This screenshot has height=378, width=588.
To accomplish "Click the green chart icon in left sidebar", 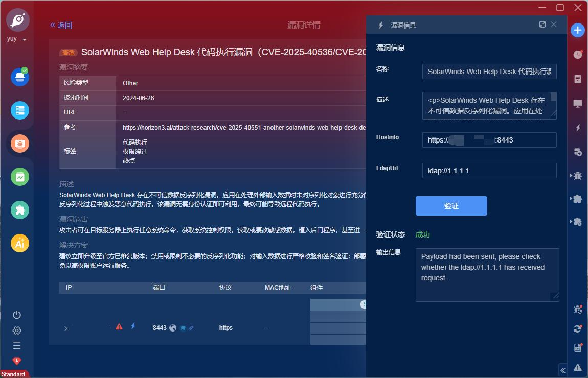I will [20, 177].
